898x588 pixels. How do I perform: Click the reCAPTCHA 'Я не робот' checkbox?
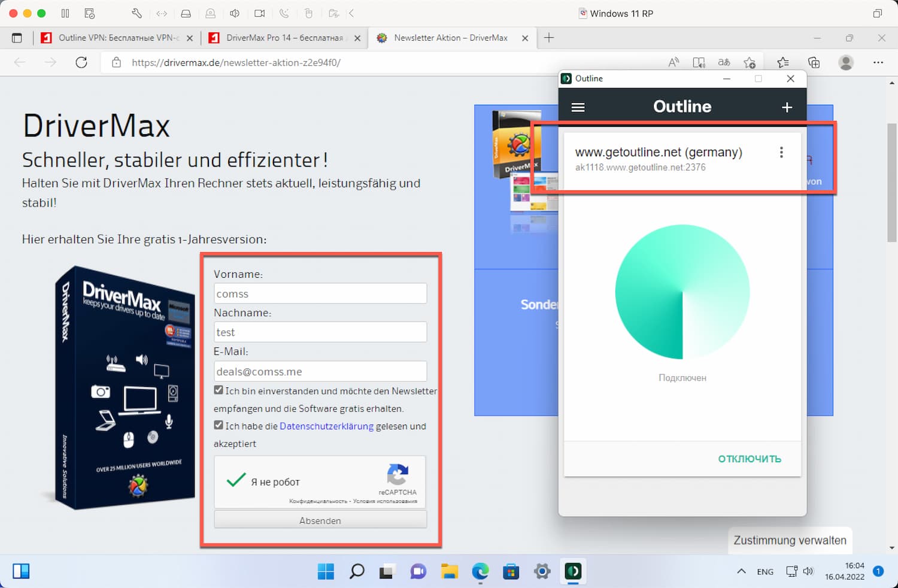pyautogui.click(x=236, y=480)
